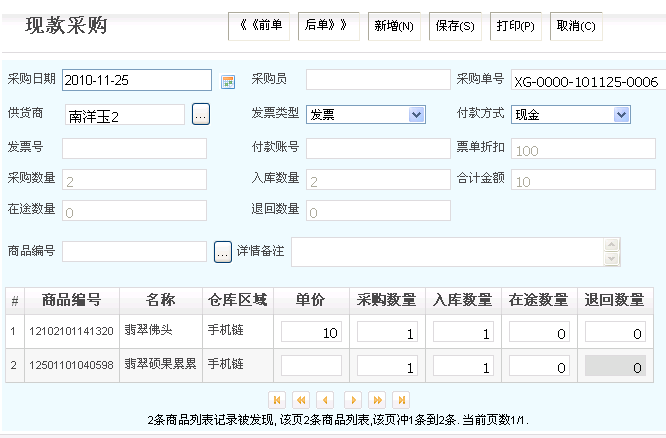Viewport: 666px width, 438px height.
Task: Expand the 付款方式 dropdown showing 现金
Action: [621, 115]
